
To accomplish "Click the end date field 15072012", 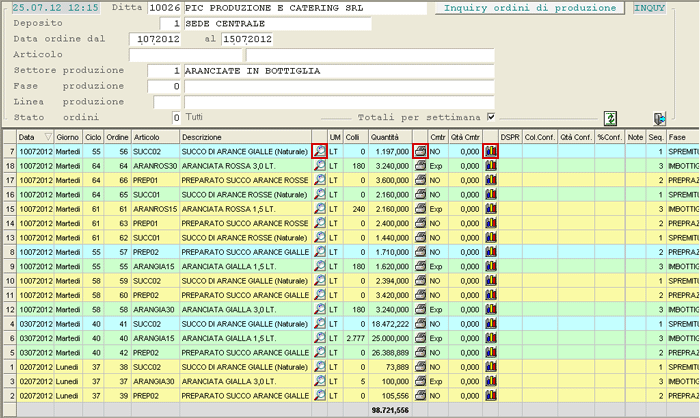I will (247, 39).
